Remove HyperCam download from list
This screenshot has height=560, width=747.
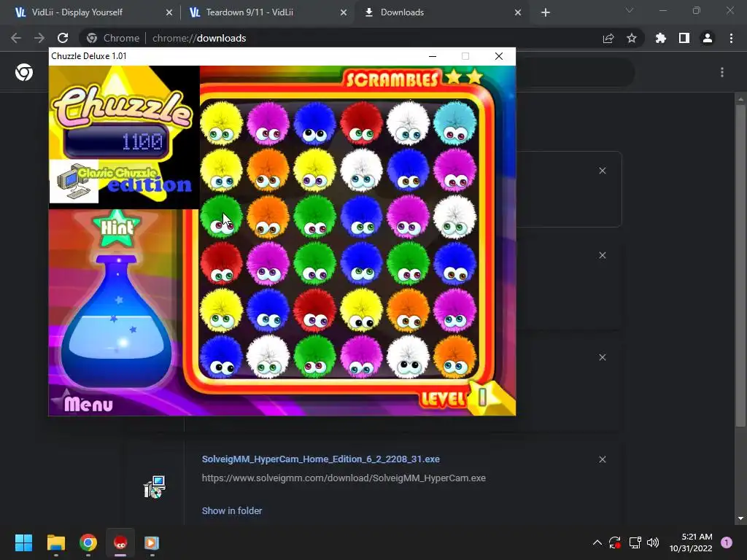pyautogui.click(x=603, y=459)
